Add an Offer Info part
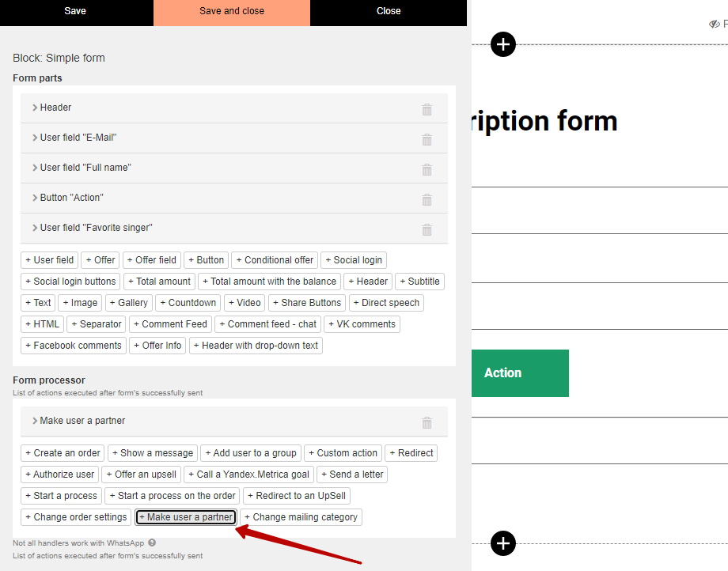Viewport: 728px width, 571px height. 157,346
